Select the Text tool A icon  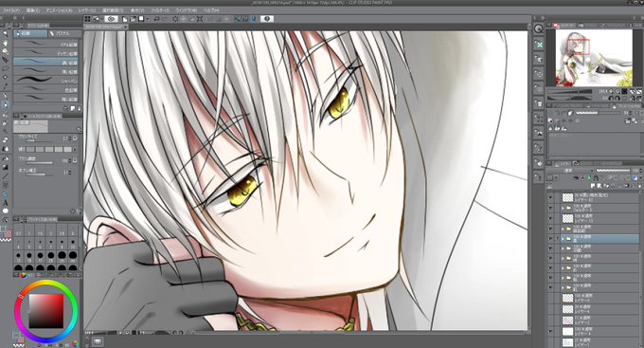click(6, 203)
